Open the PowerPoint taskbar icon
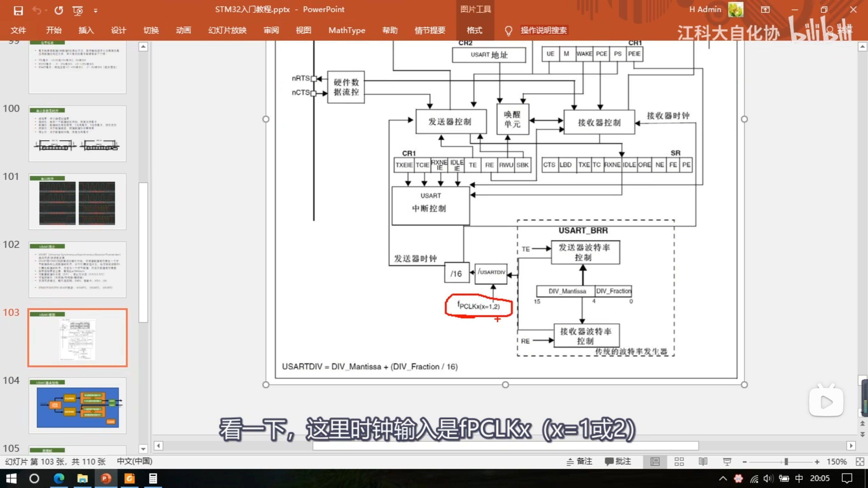The image size is (868, 488). [106, 479]
